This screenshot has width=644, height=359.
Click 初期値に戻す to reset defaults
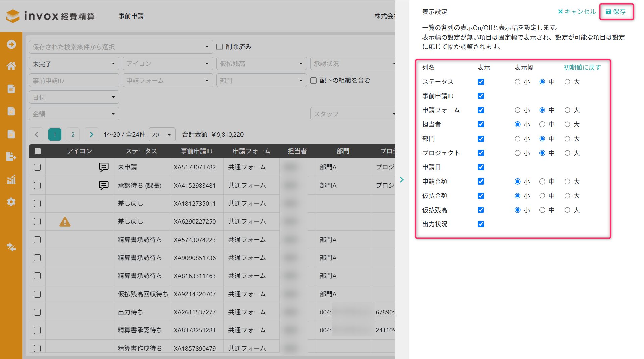click(x=582, y=67)
